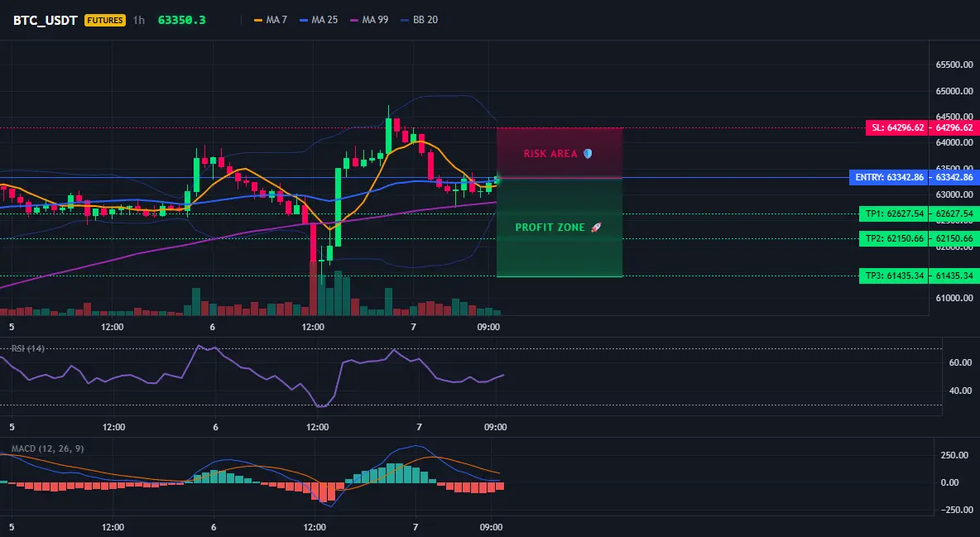
Task: Select the TP1: 62627.54 target tag
Action: (x=894, y=213)
